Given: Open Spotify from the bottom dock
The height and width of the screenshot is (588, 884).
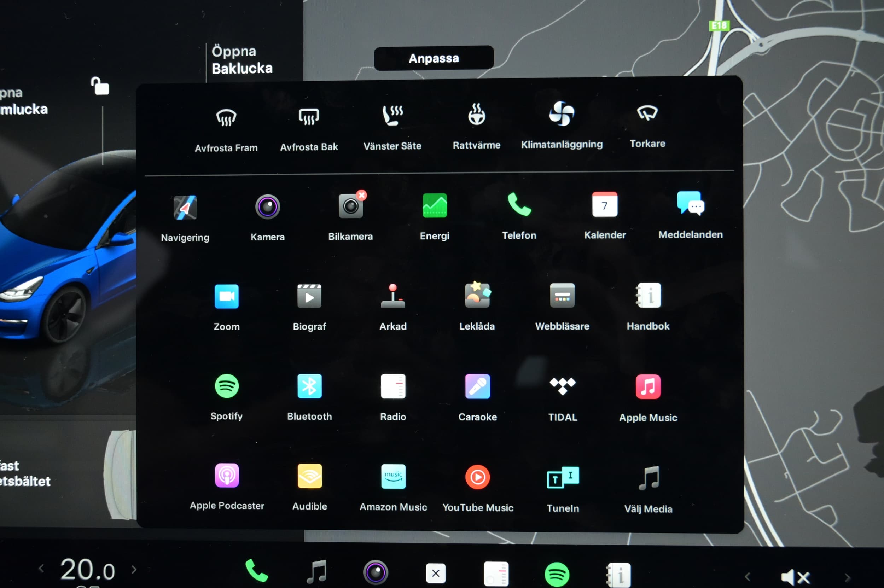Looking at the screenshot, I should point(557,574).
